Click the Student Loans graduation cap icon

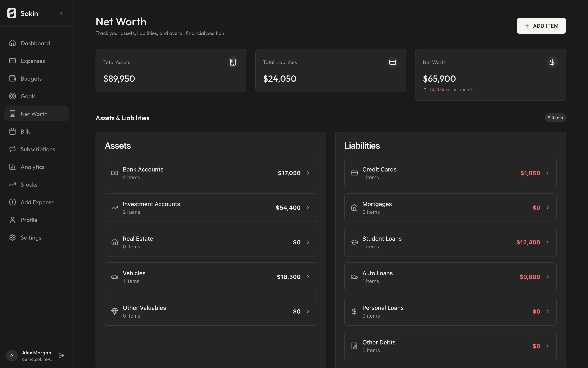click(x=354, y=242)
